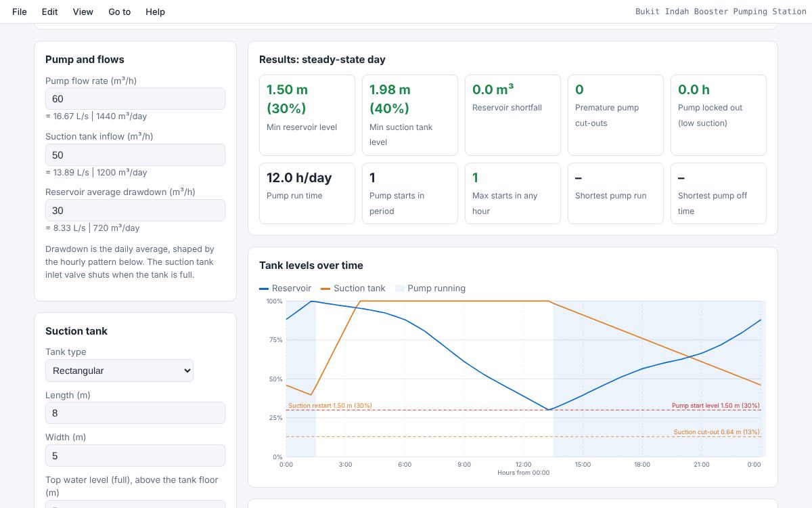Screen dimensions: 812x508
Task: Expand the Tank type dropdown
Action: tap(119, 371)
